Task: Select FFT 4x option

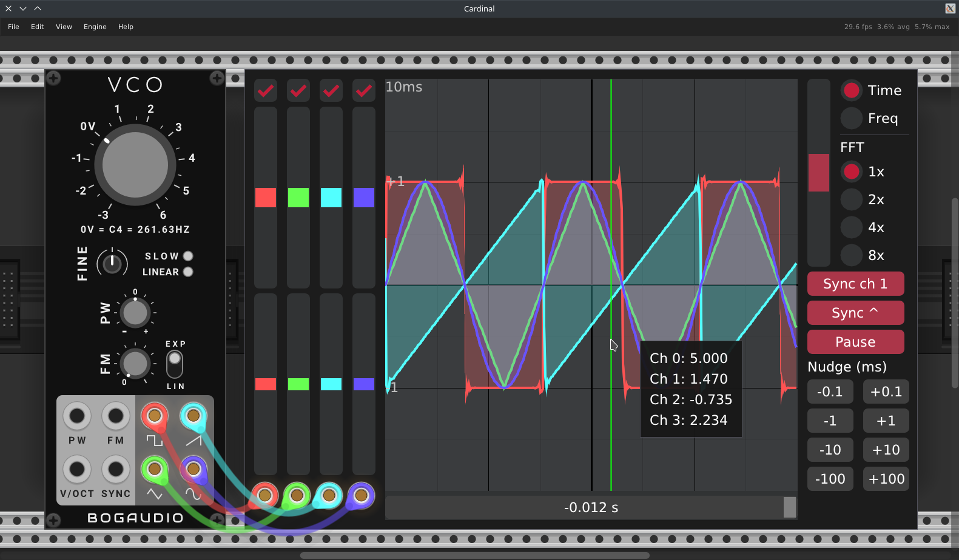Action: click(852, 227)
